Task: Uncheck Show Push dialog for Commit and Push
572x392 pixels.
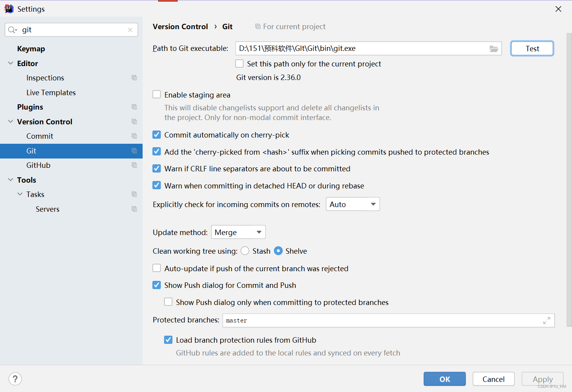Action: point(157,285)
